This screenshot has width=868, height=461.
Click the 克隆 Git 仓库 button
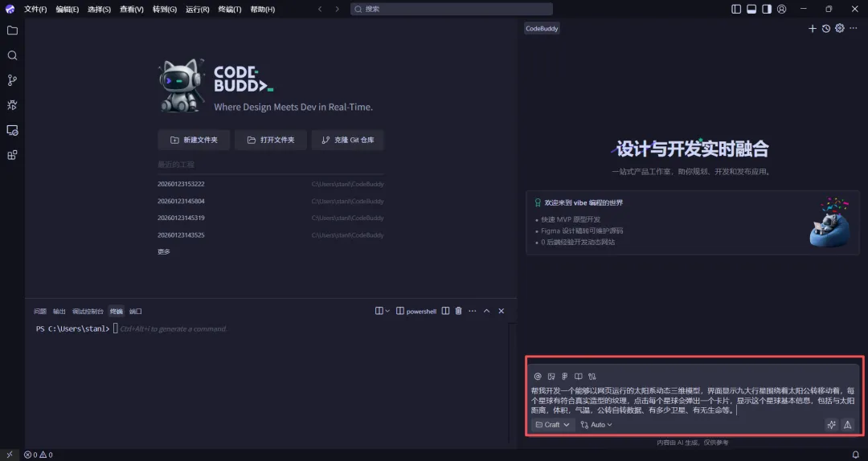pos(348,140)
